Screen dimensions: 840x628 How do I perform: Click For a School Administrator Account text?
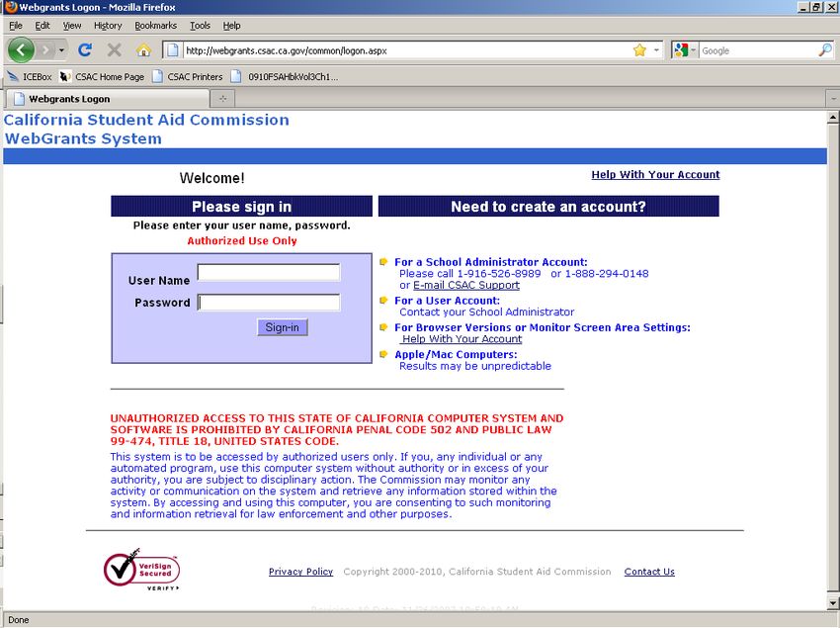491,262
